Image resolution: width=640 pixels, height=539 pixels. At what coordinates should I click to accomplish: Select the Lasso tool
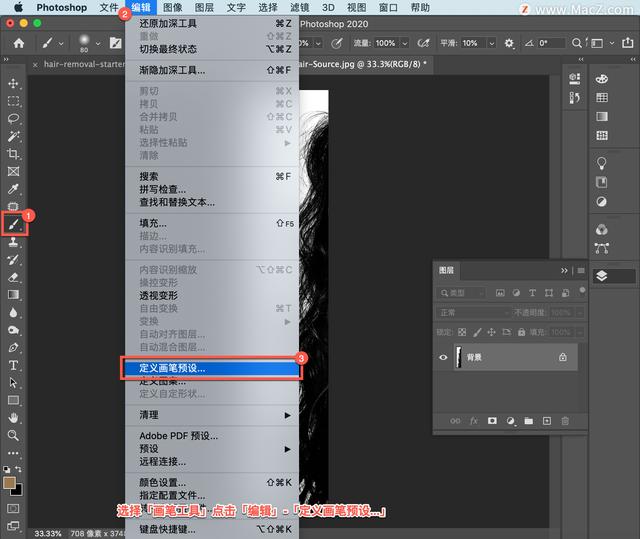(13, 119)
